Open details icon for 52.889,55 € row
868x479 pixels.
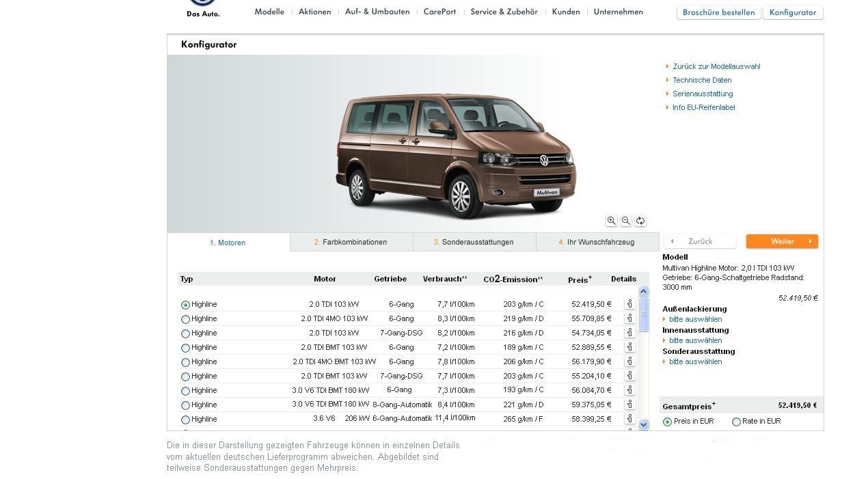coord(629,347)
